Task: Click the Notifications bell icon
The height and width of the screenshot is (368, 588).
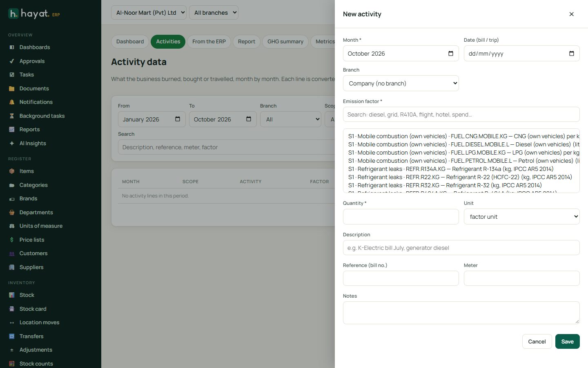Action: point(12,102)
